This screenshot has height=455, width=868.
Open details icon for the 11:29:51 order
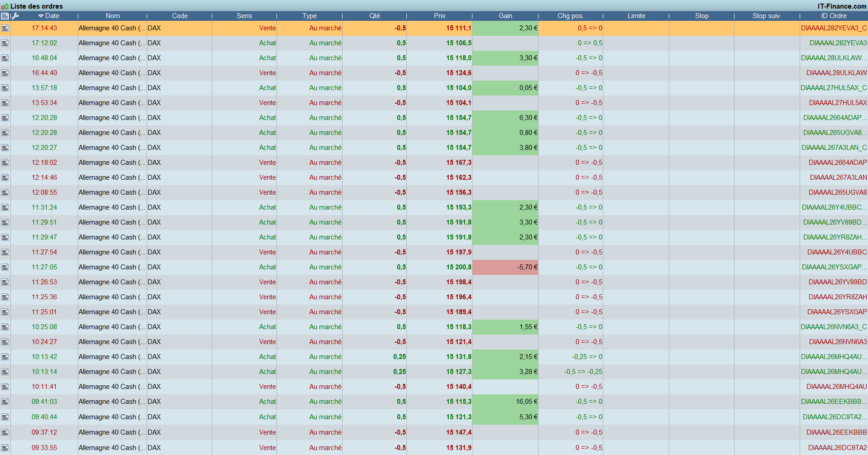(x=5, y=222)
